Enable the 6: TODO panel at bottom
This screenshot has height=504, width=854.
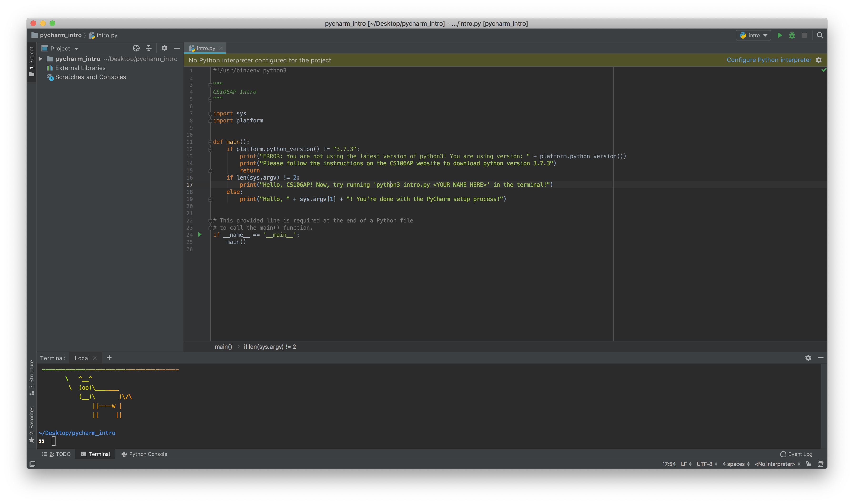[58, 454]
